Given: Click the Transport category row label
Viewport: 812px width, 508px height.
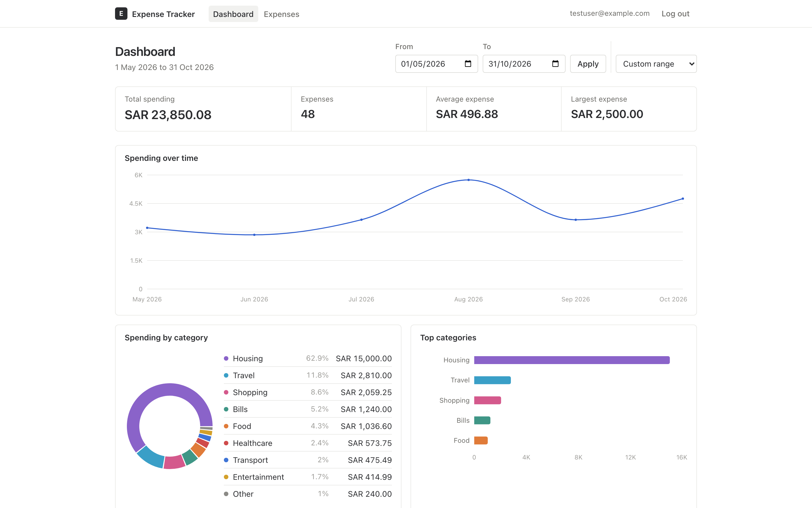Looking at the screenshot, I should pos(250,460).
